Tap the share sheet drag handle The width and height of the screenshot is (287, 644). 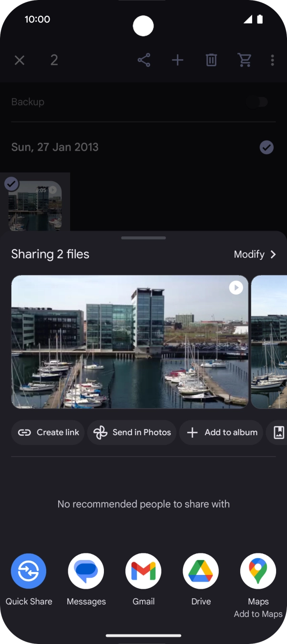tap(143, 238)
